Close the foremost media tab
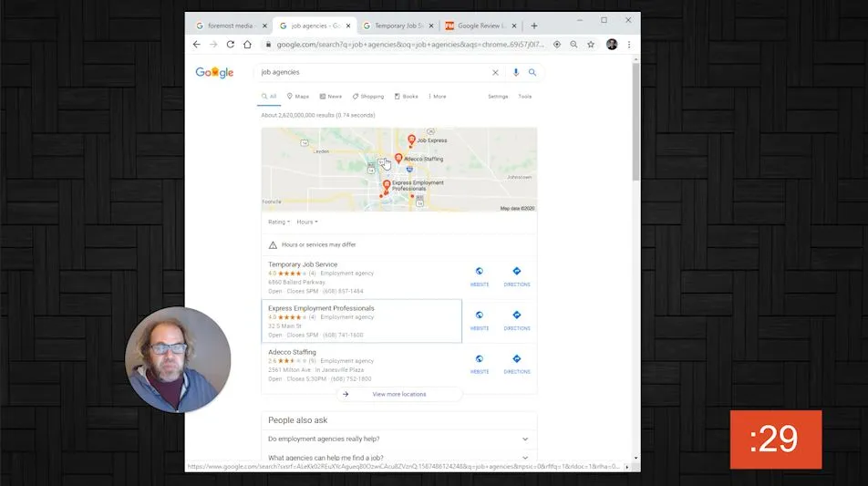The image size is (868, 486). pyautogui.click(x=264, y=26)
